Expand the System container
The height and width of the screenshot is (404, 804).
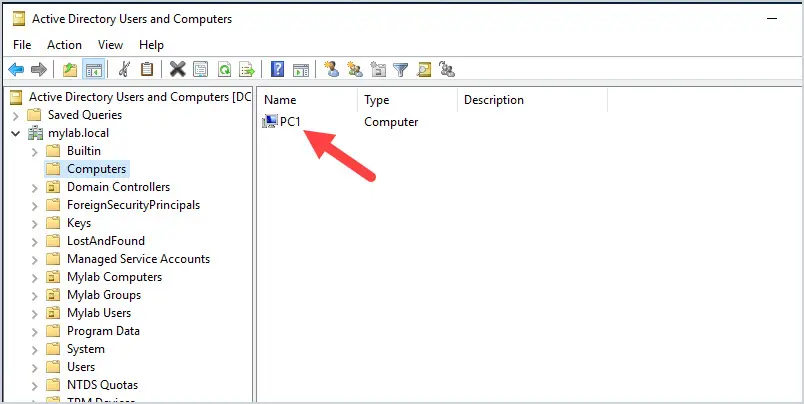click(34, 349)
